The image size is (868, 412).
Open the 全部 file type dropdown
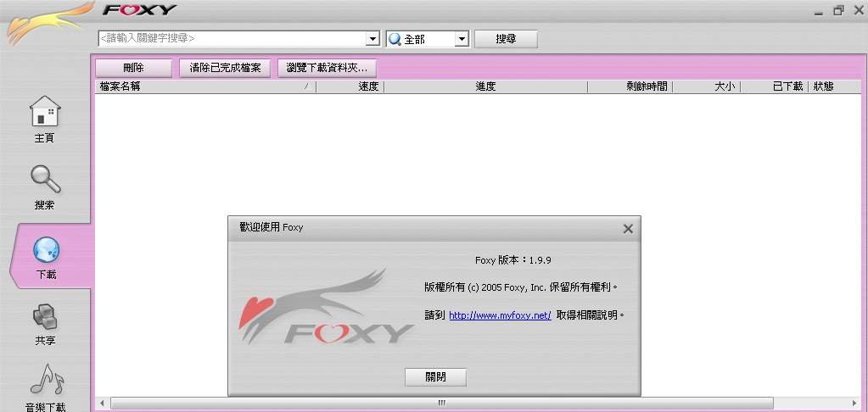pos(428,39)
